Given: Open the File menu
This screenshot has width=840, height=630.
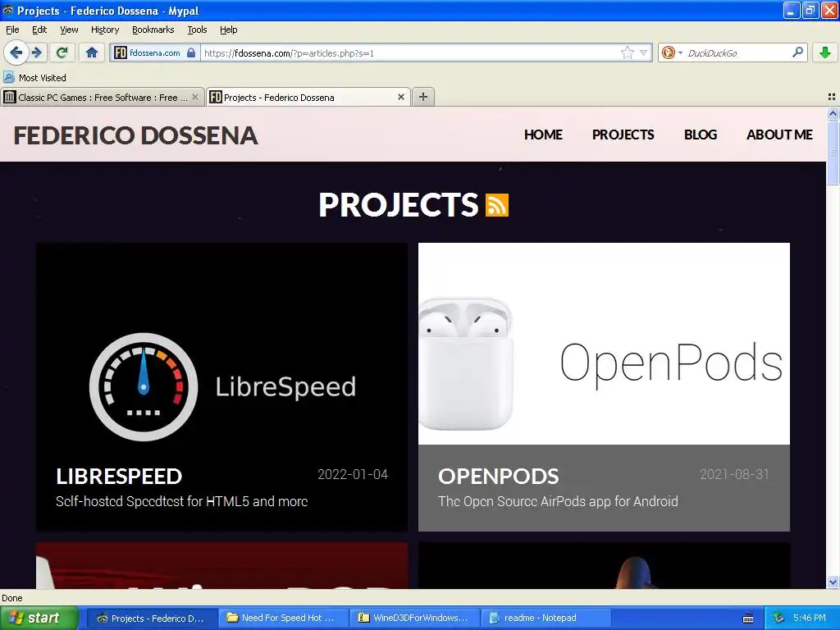Looking at the screenshot, I should click(12, 30).
